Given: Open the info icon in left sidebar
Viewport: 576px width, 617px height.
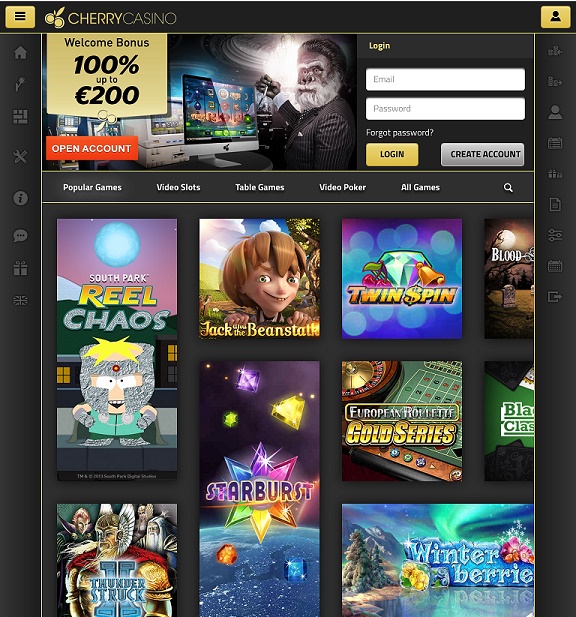Looking at the screenshot, I should tap(20, 198).
